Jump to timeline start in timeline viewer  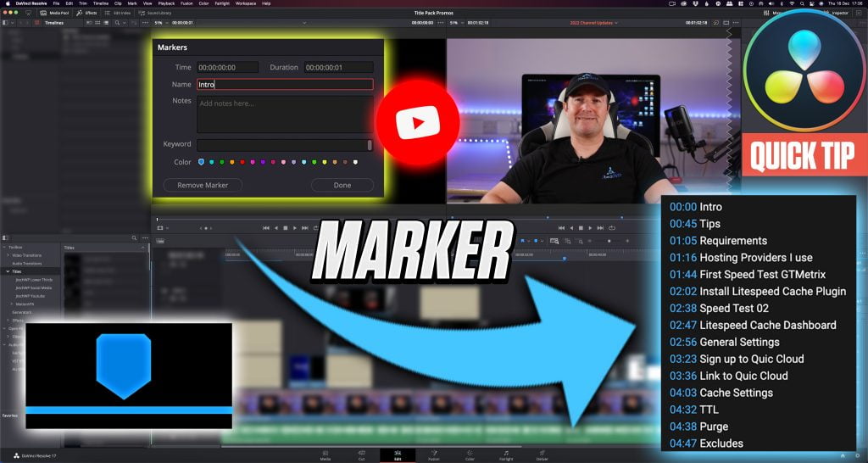tap(561, 227)
